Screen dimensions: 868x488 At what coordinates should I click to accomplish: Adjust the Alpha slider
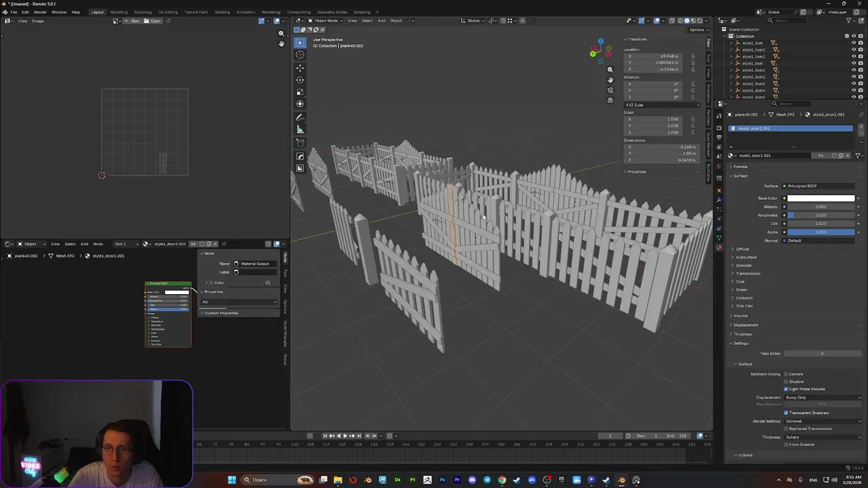coord(821,232)
